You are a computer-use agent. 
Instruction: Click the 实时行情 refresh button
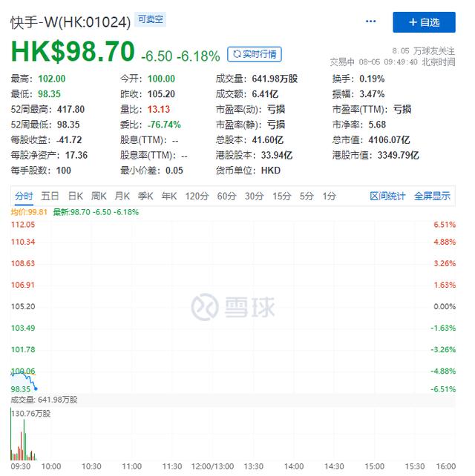255,54
